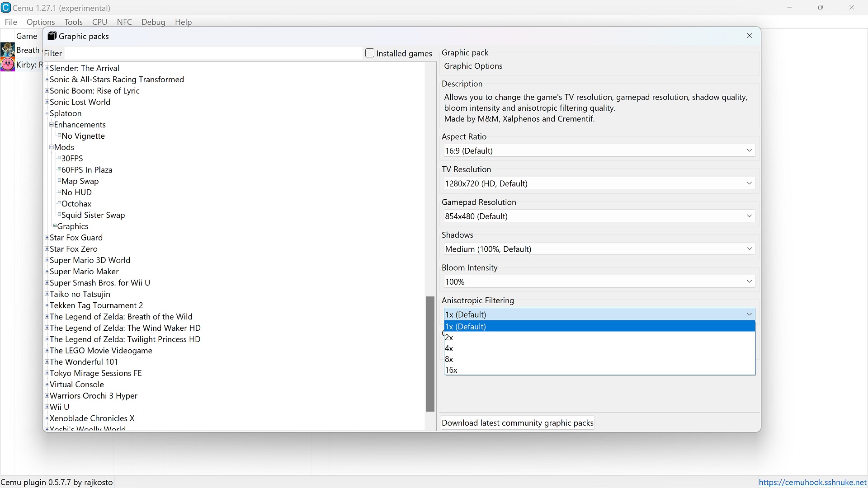Select the 60FPS In Plaza mod
Screen dimensions: 868x488
tap(86, 169)
